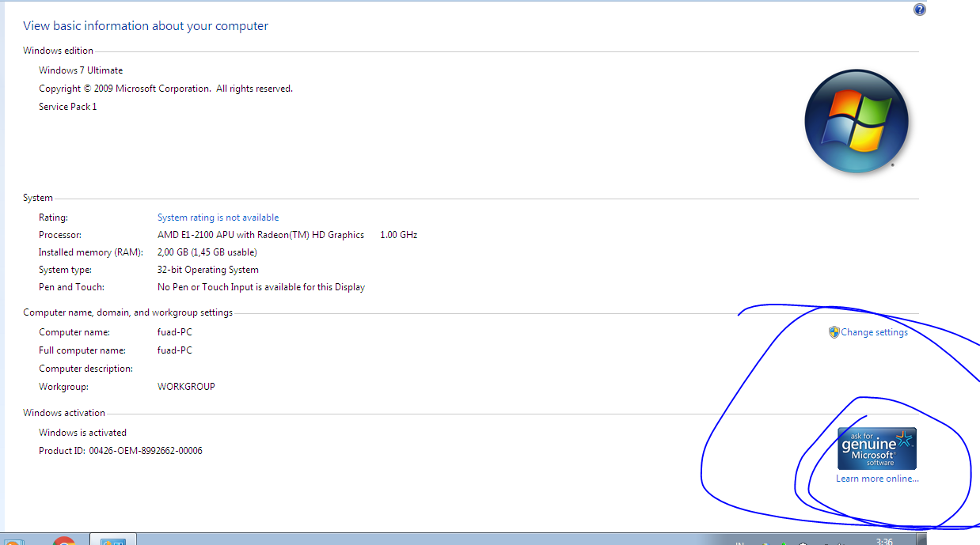This screenshot has height=545, width=980.
Task: Click the taskbar clock showing 3:36
Action: 885,541
